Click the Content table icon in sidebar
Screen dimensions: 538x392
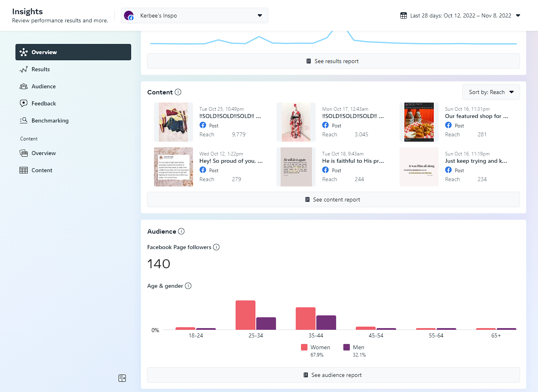pos(24,170)
